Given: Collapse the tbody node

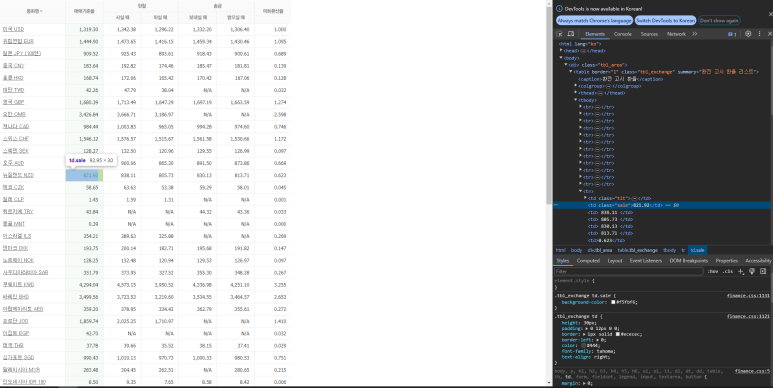Looking at the screenshot, I should (x=576, y=100).
